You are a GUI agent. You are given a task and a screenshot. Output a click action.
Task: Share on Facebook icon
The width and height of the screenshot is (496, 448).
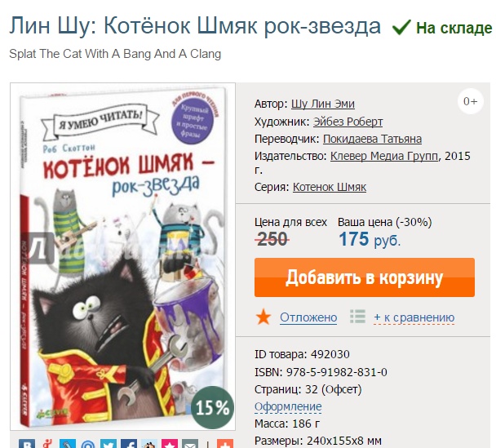[129, 444]
